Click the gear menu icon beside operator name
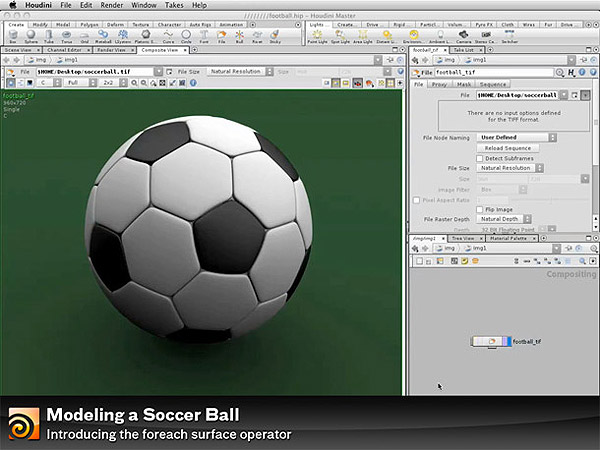This screenshot has width=600, height=450. [560, 72]
